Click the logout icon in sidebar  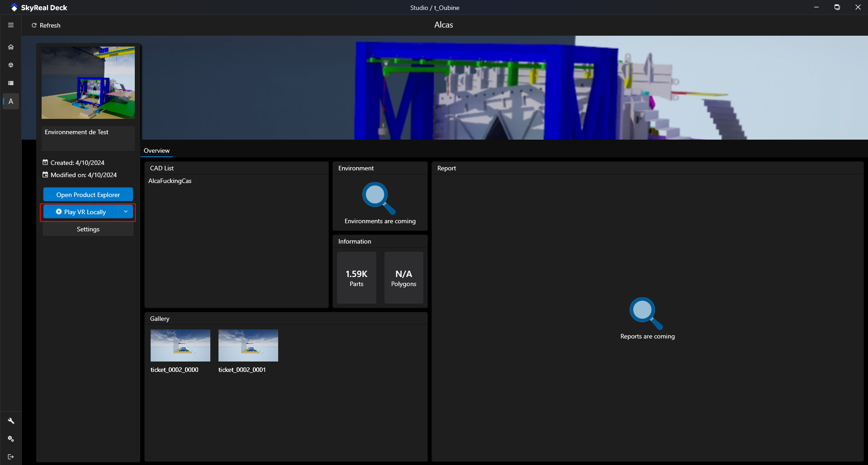coord(11,456)
